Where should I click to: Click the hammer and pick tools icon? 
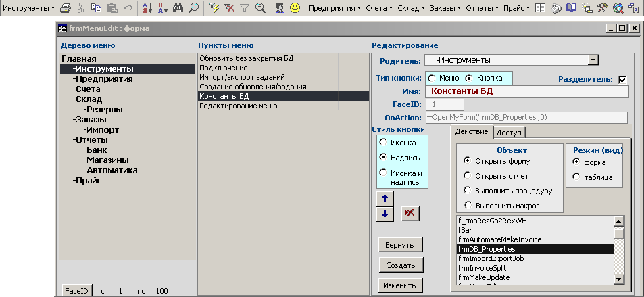[x=602, y=8]
